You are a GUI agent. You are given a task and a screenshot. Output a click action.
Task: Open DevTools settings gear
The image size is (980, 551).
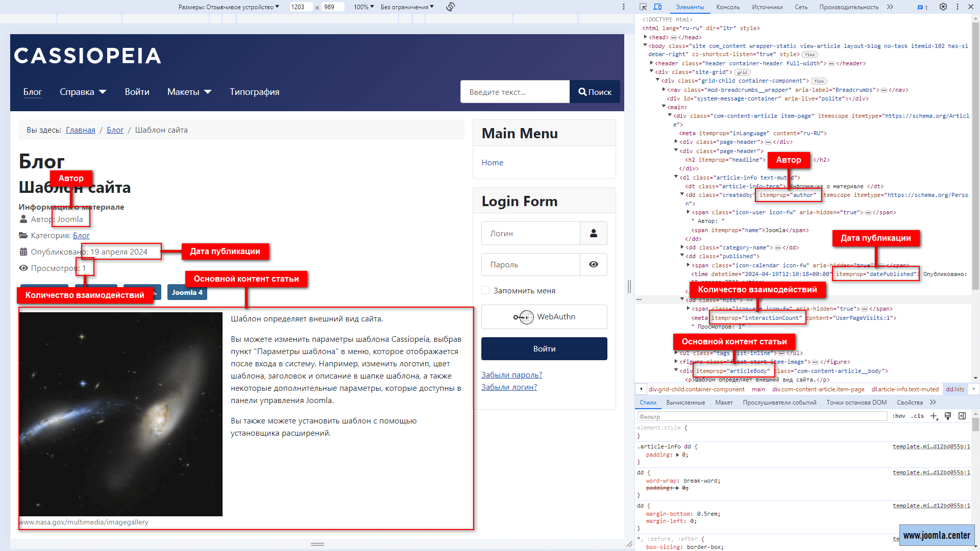(943, 7)
